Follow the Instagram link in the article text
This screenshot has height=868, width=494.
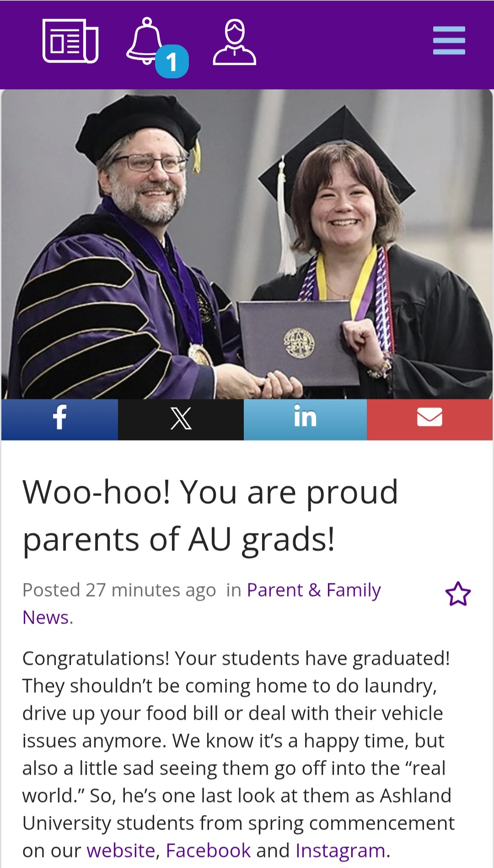pyautogui.click(x=340, y=851)
